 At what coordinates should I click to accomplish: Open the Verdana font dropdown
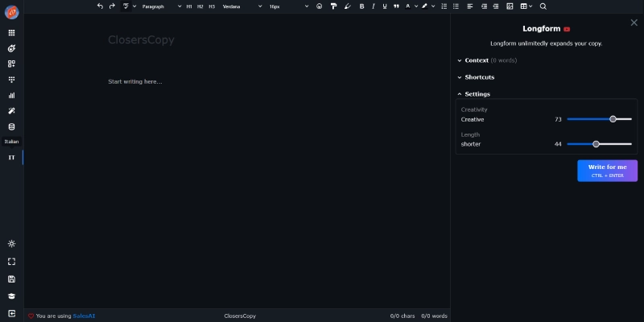242,6
